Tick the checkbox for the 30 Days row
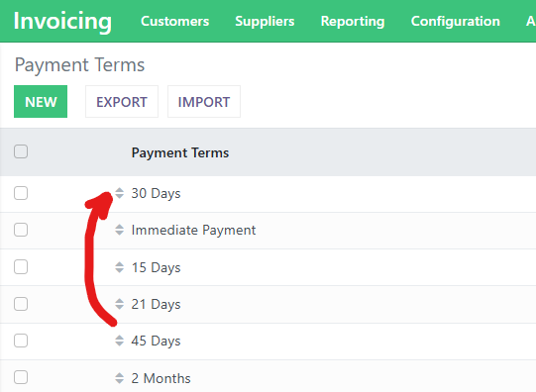 point(21,193)
